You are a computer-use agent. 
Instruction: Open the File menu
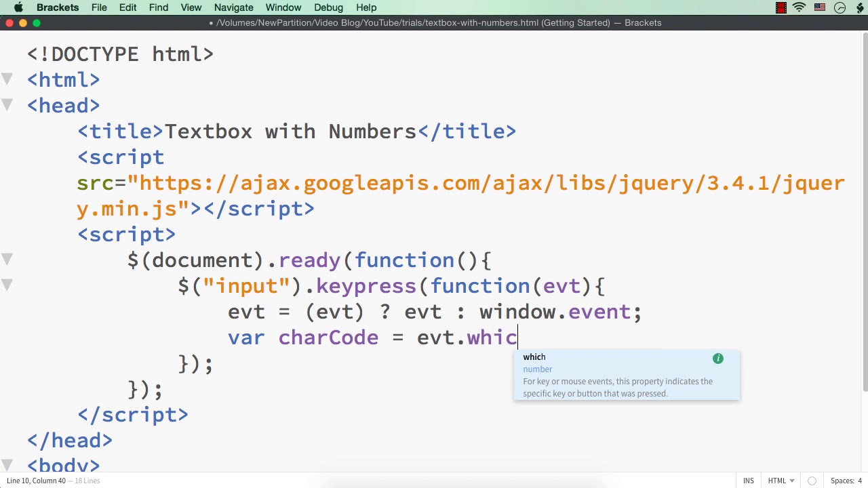point(99,7)
